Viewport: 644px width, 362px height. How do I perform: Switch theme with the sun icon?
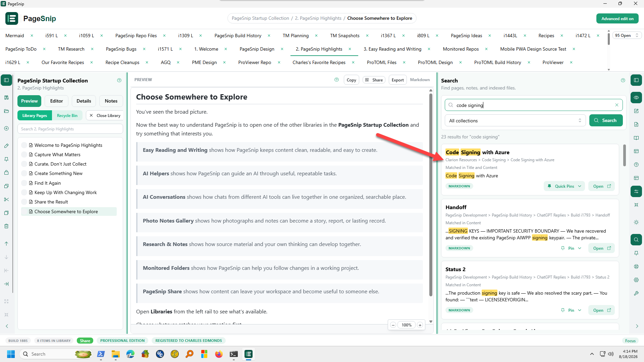[x=636, y=222]
